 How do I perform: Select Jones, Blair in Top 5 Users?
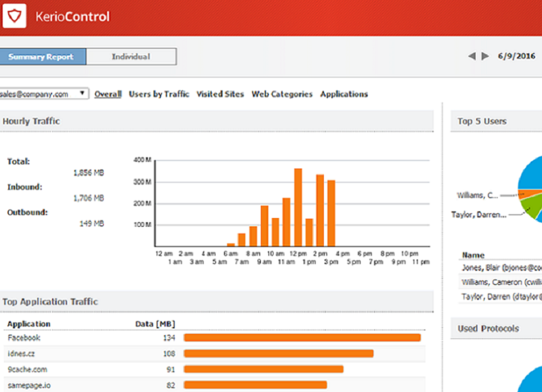pyautogui.click(x=501, y=267)
